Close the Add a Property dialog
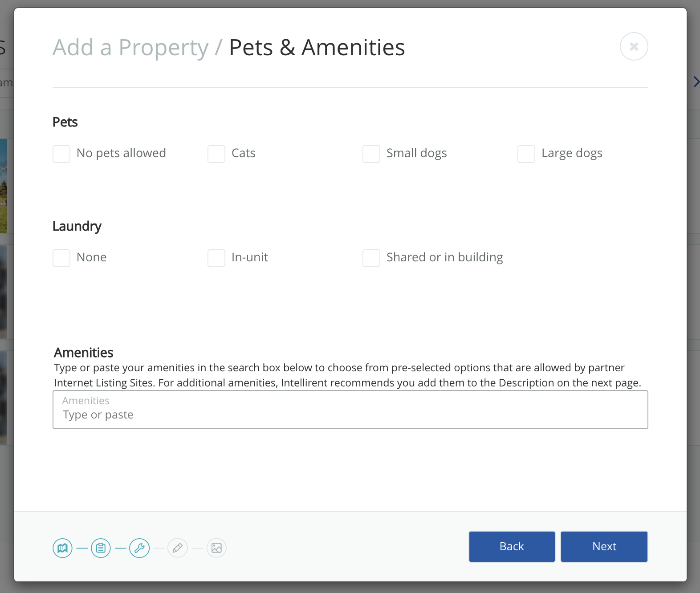Screen dimensions: 700x593 point(634,46)
